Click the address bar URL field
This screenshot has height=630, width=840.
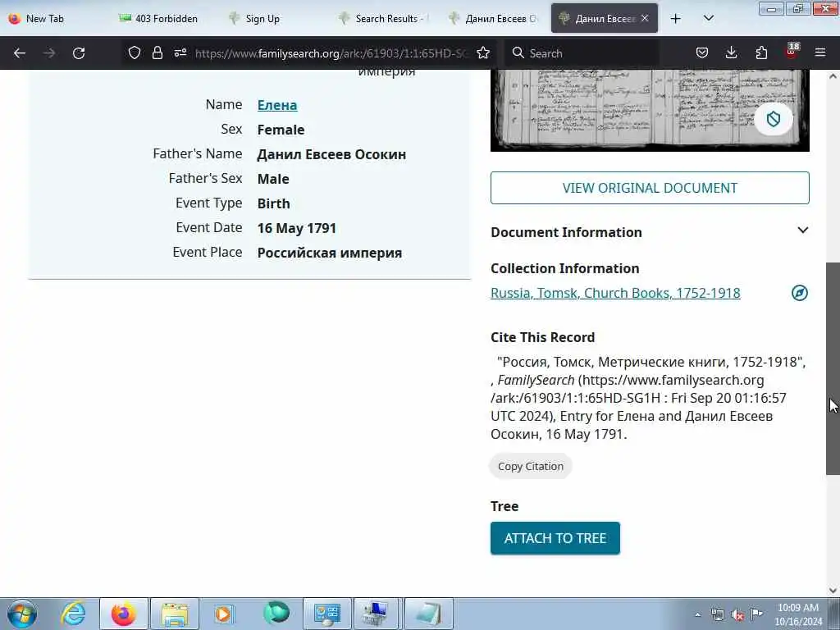331,53
